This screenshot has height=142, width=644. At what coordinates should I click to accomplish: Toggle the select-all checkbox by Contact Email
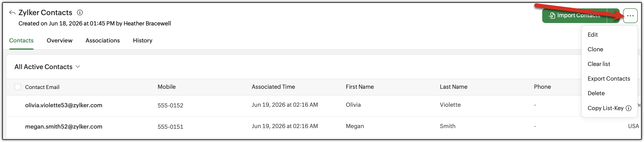[x=18, y=87]
